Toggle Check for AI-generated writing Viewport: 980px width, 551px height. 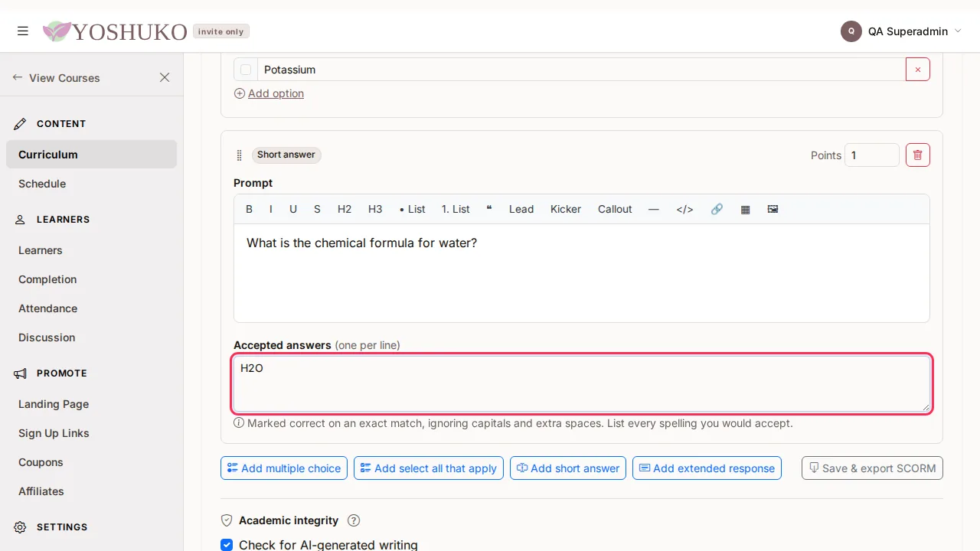(x=227, y=545)
